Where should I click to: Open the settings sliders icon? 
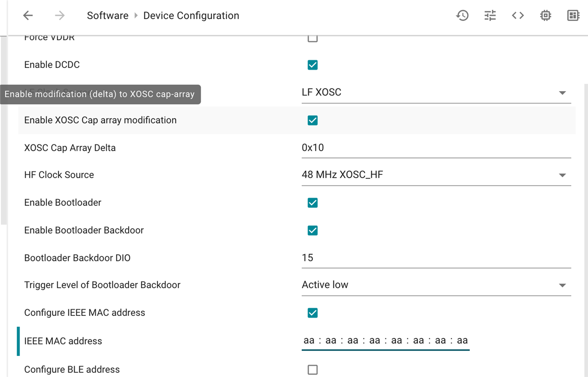click(490, 15)
